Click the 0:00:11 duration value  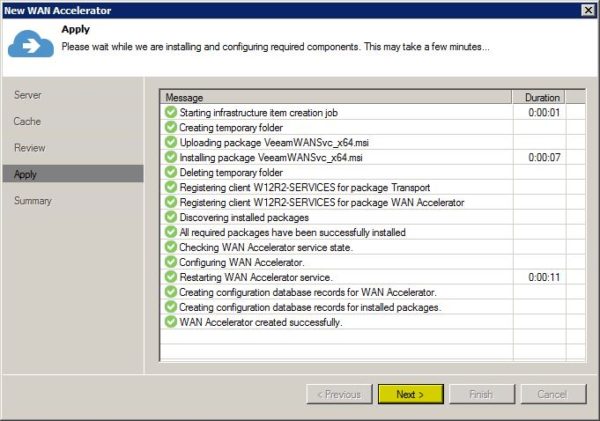544,277
